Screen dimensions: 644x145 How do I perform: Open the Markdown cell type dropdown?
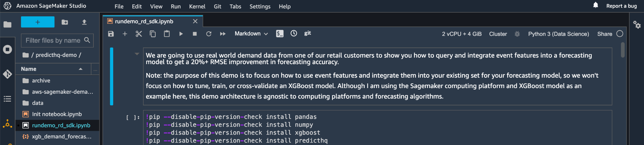pos(251,34)
